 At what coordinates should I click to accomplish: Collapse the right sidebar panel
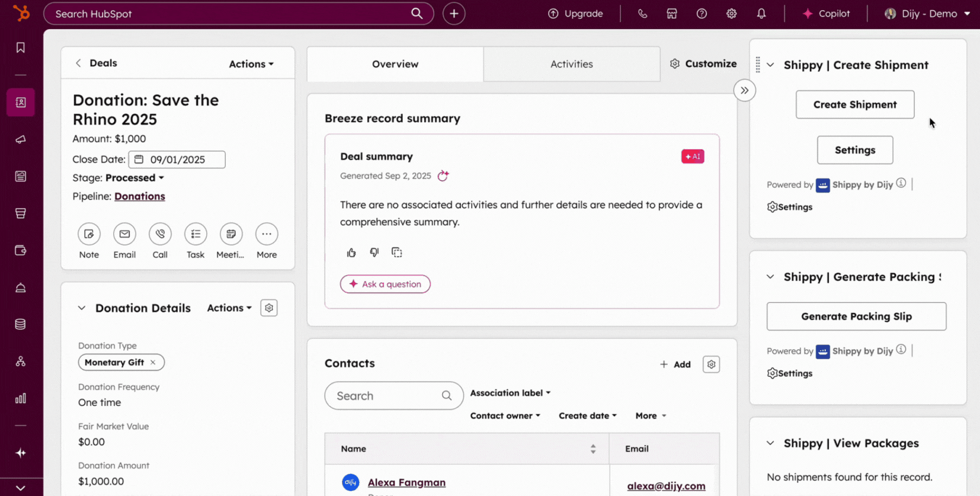point(744,91)
